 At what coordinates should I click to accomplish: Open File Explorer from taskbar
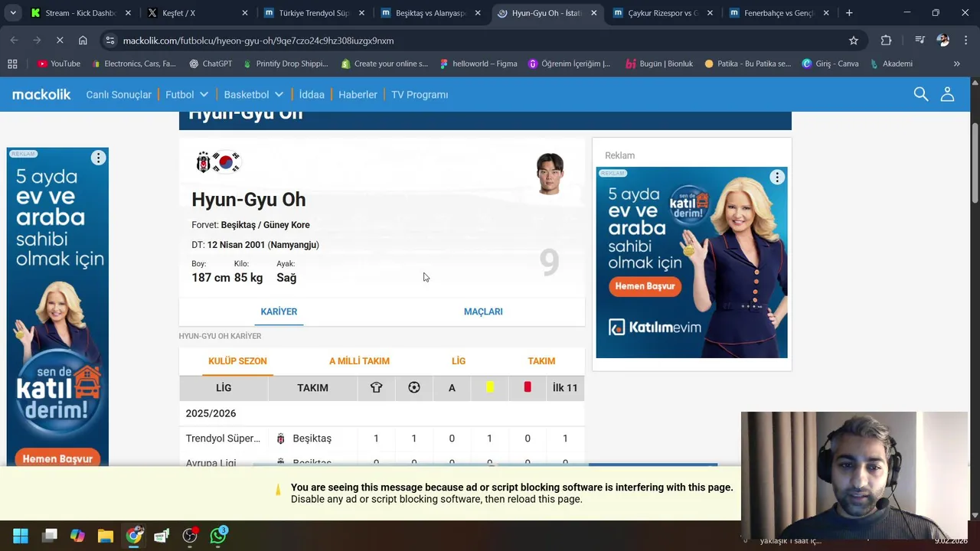106,536
